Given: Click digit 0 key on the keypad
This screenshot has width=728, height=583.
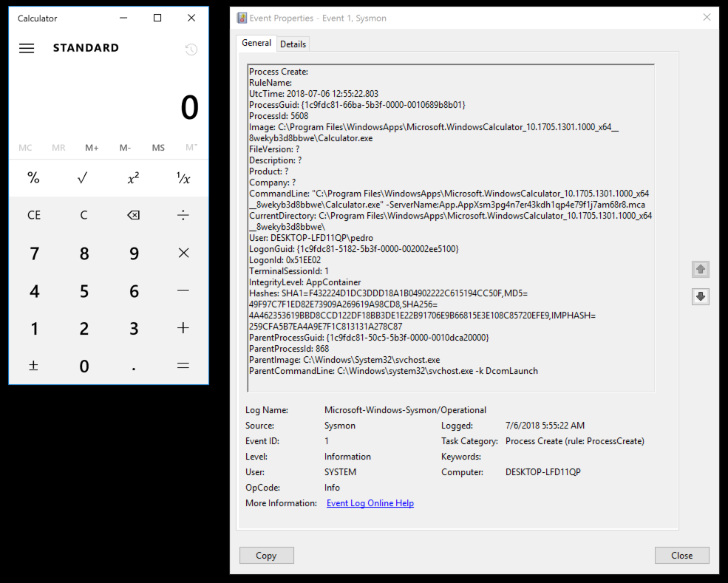Looking at the screenshot, I should pos(84,366).
